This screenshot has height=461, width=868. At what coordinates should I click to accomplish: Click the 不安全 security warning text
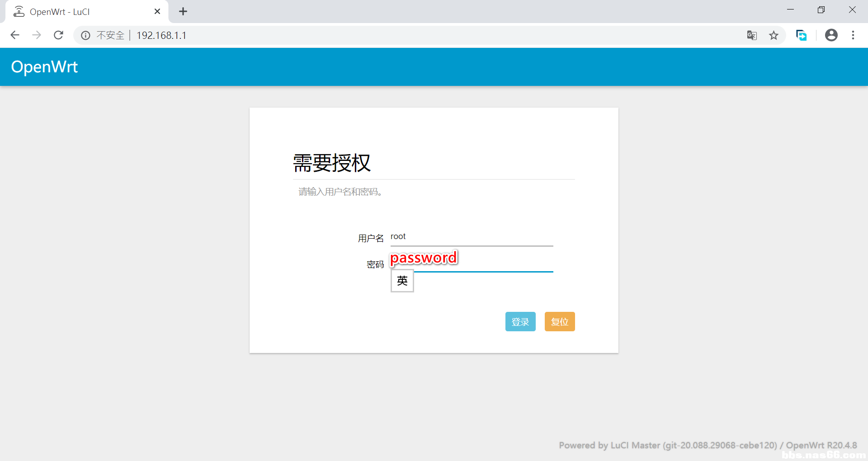coord(110,35)
